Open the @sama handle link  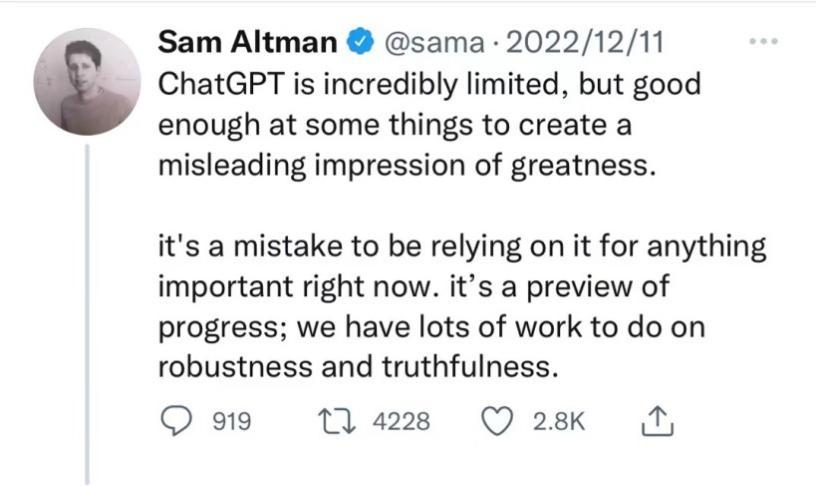(x=426, y=44)
